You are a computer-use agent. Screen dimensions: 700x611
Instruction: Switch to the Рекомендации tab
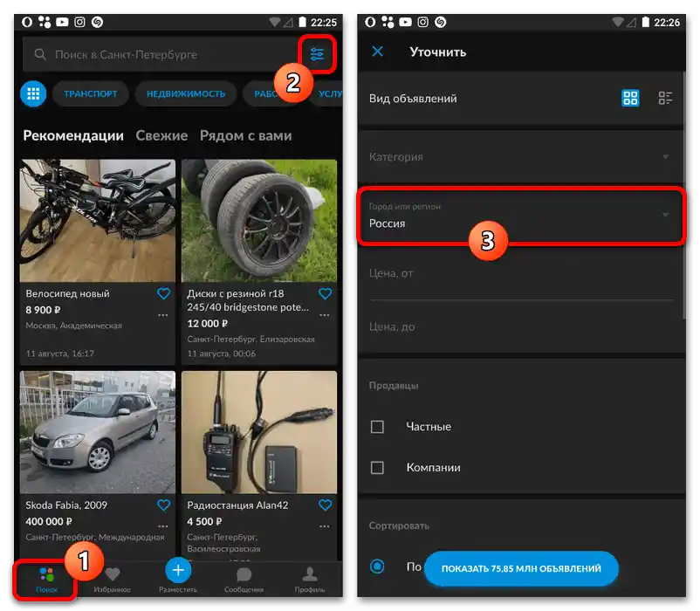[73, 135]
